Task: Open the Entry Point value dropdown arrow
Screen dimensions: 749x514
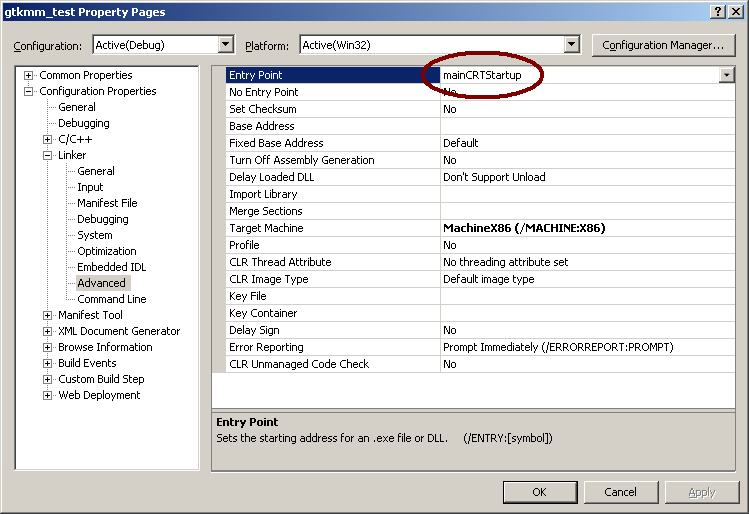Action: pos(725,75)
